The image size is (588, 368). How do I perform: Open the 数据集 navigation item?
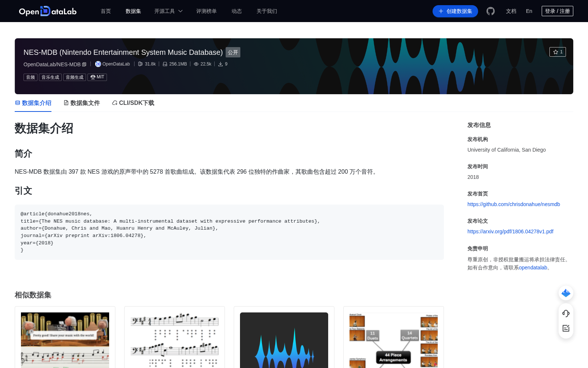pos(133,11)
